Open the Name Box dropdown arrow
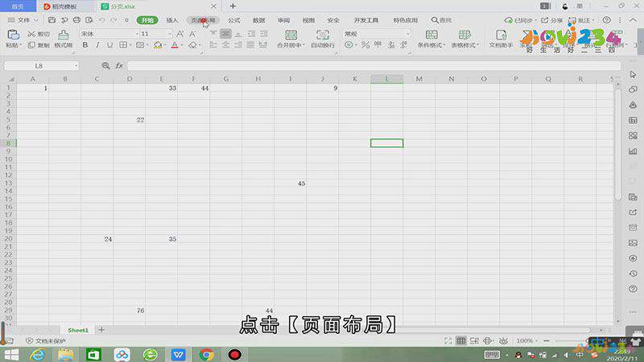This screenshot has width=644, height=362. [76, 66]
